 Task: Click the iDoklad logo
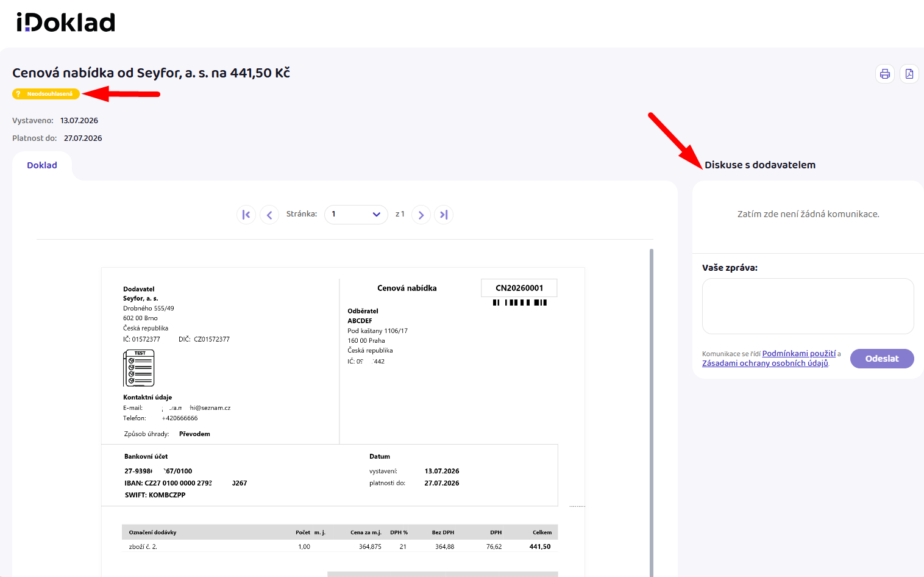[x=66, y=23]
